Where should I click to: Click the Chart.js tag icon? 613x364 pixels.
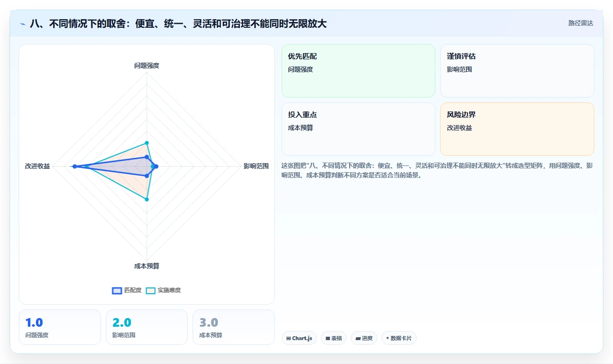pyautogui.click(x=288, y=338)
